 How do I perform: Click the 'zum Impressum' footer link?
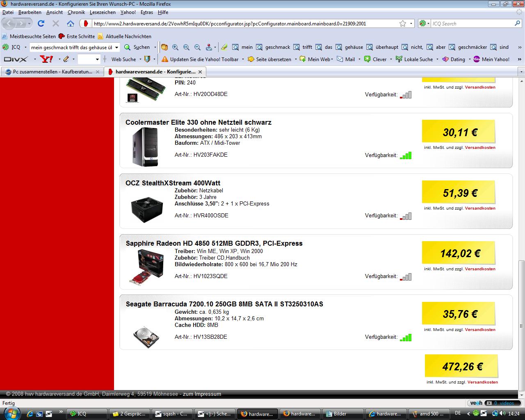click(x=202, y=394)
